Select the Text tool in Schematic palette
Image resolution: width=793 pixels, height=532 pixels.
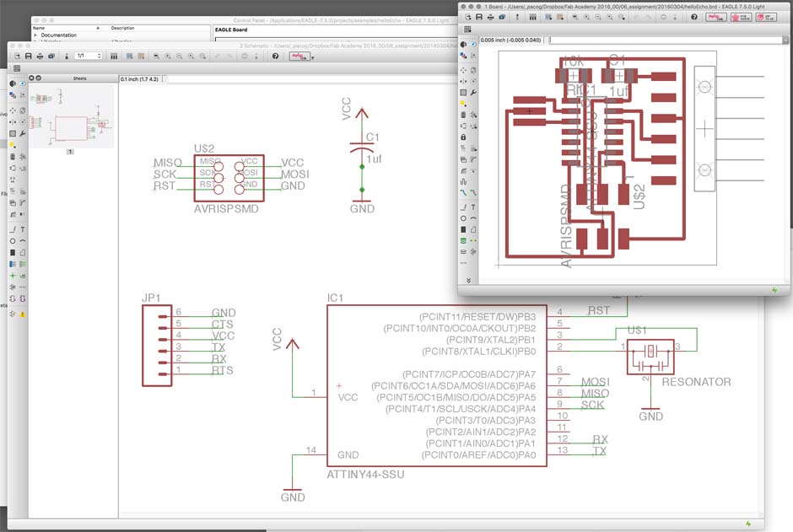tap(23, 229)
